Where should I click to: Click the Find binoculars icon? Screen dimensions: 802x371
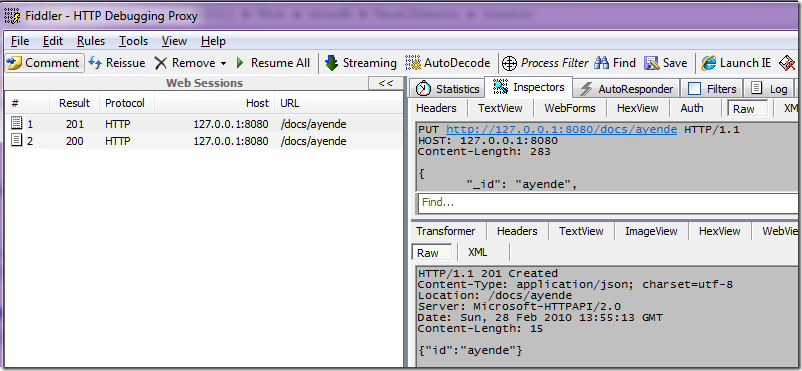[602, 63]
